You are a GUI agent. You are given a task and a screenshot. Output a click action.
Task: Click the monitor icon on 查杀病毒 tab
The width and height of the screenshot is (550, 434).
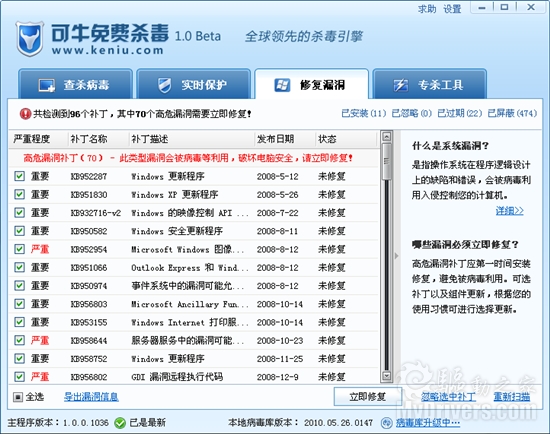47,85
